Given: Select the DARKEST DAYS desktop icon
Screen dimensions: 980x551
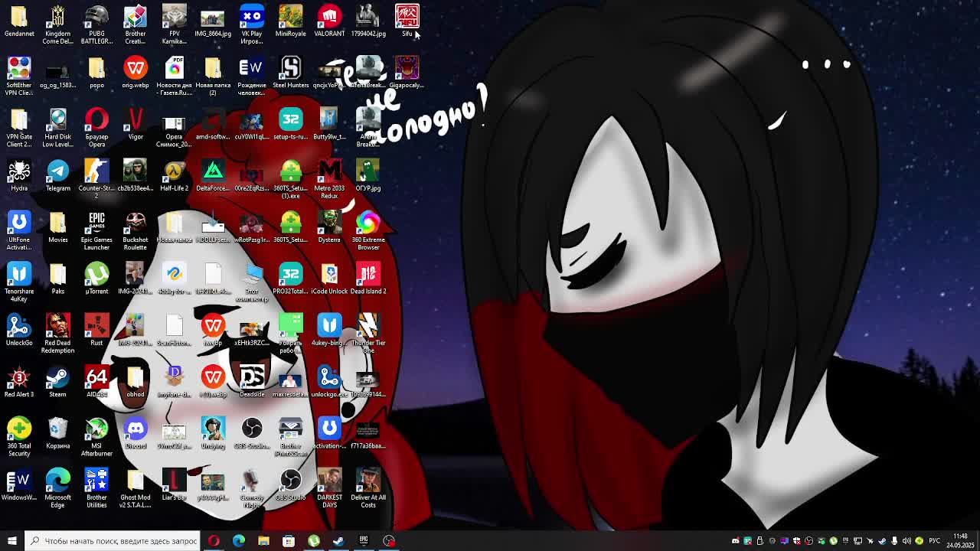Looking at the screenshot, I should 329,488.
